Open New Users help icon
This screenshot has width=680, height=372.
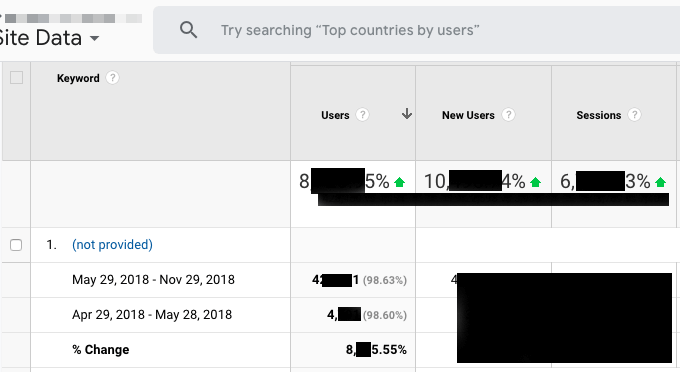point(508,115)
